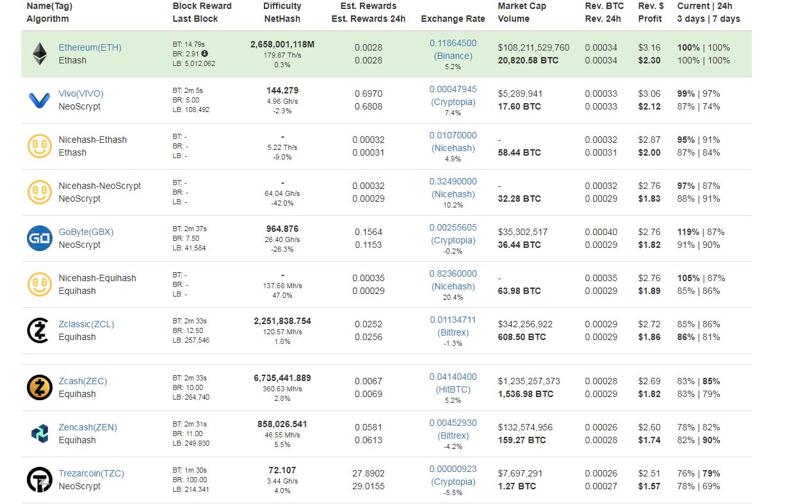Screen dimensions: 812x504
Task: Click the info icon beside Ethereum BR 2.91
Action: (205, 54)
